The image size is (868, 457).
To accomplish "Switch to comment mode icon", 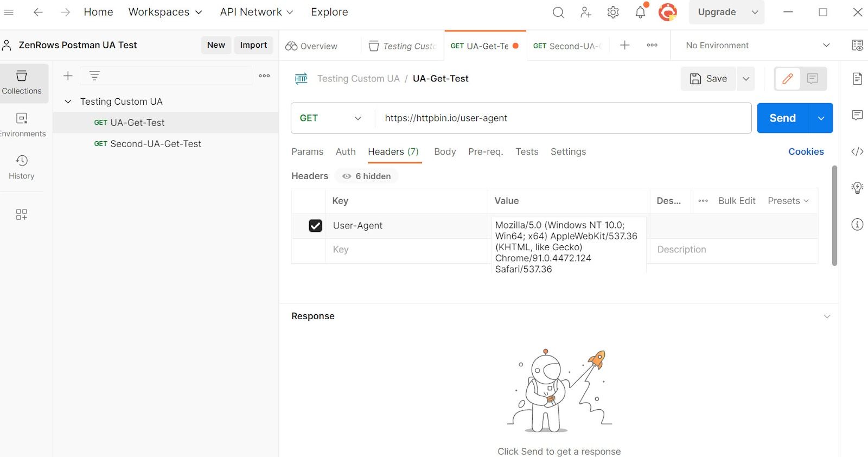I will click(x=813, y=79).
